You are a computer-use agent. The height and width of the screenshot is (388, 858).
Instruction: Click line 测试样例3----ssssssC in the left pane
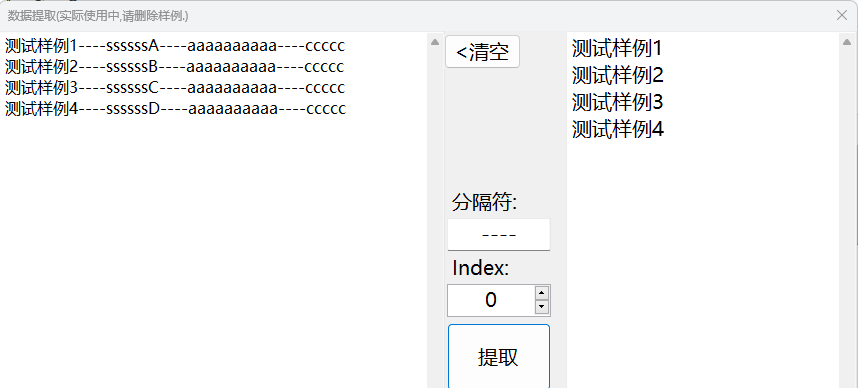coord(175,88)
